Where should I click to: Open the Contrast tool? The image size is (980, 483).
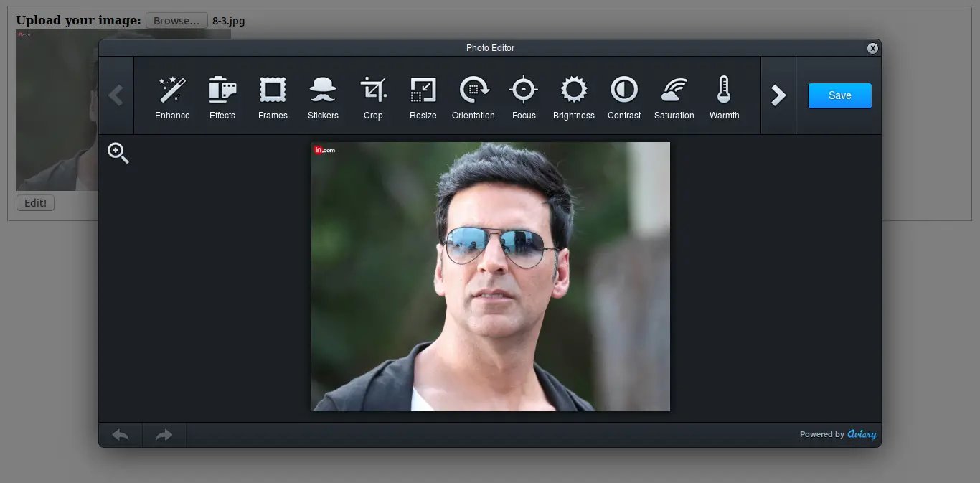(x=624, y=96)
